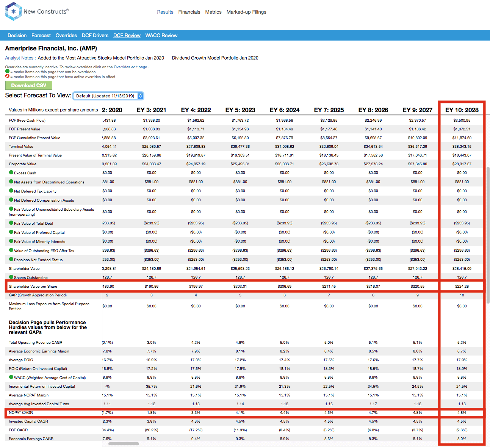Click green dot beside Shares Outstanding
The width and height of the screenshot is (490, 448).
click(x=11, y=277)
